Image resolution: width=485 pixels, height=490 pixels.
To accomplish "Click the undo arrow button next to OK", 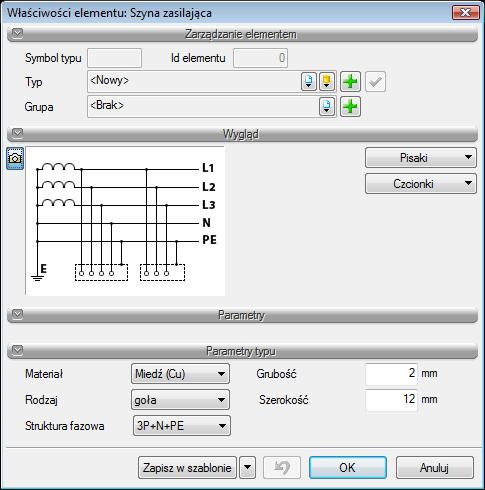I will pyautogui.click(x=282, y=468).
